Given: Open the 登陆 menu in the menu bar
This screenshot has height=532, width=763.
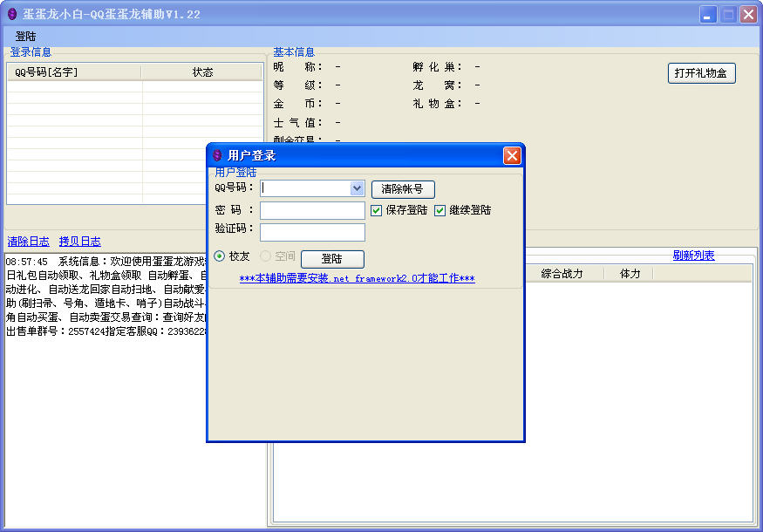Looking at the screenshot, I should pos(26,36).
